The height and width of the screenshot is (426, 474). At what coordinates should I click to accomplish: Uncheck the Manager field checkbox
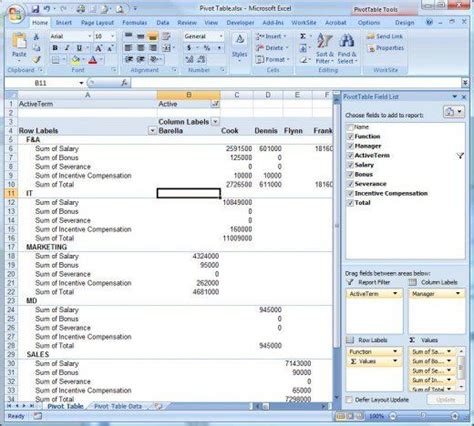point(350,146)
